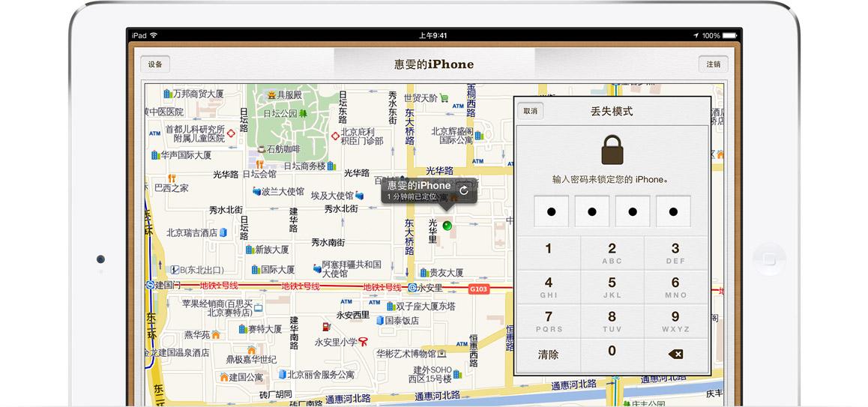Tap keypad digit 4 GHI
Viewport: 868px width, 407px height.
click(549, 287)
